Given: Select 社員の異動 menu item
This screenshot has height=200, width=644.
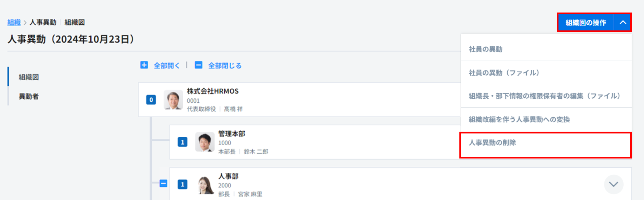Looking at the screenshot, I should 486,49.
